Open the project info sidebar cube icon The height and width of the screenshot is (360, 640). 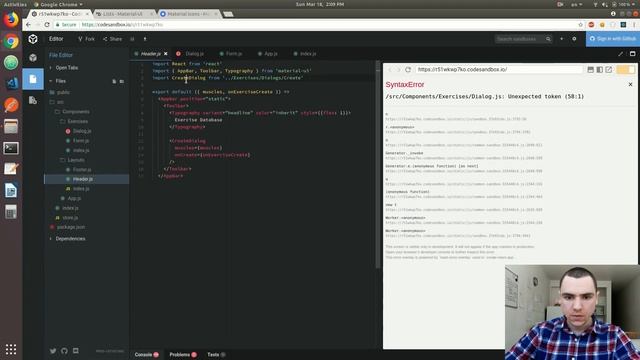click(33, 58)
